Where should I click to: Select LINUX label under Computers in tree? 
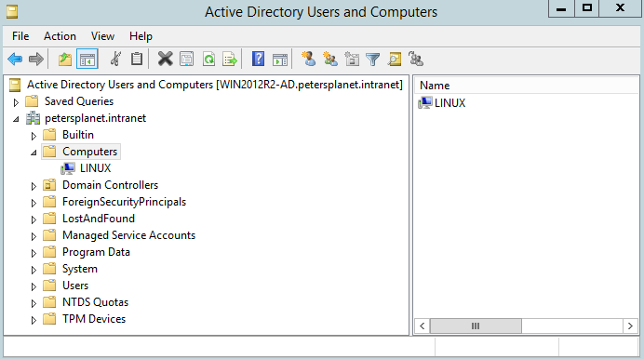coord(95,168)
